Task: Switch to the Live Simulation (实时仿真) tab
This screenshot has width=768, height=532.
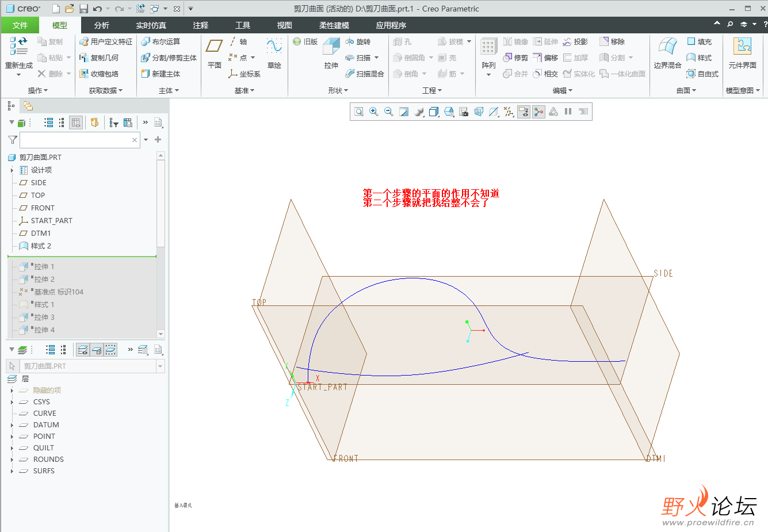Action: click(x=151, y=25)
